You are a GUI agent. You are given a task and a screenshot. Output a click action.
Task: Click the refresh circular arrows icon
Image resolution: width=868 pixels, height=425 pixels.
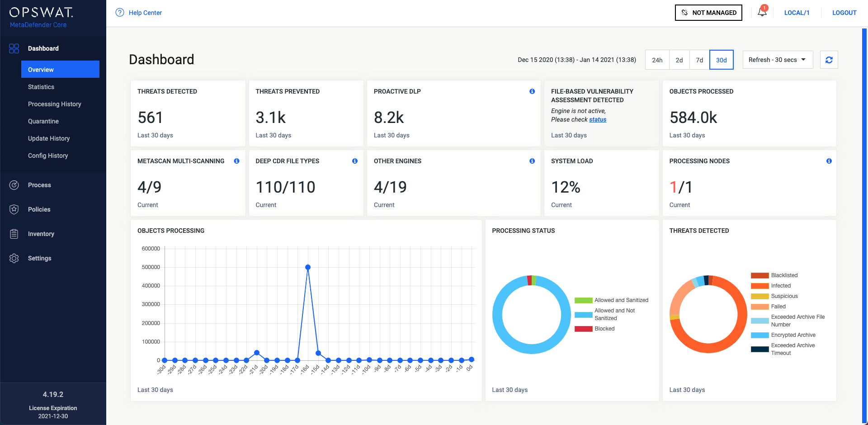829,59
